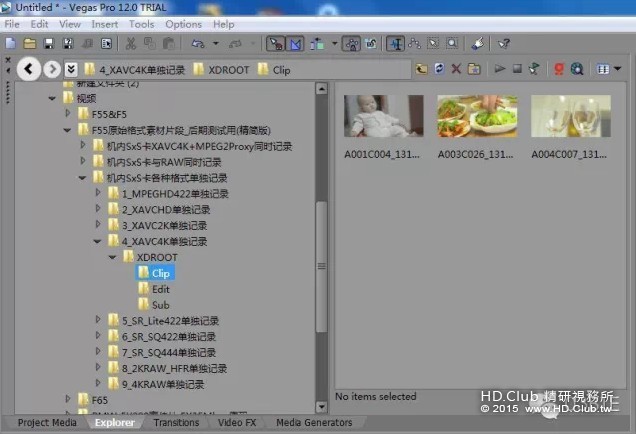Open the Insert menu
Viewport: 636px width, 434px height.
(x=105, y=24)
